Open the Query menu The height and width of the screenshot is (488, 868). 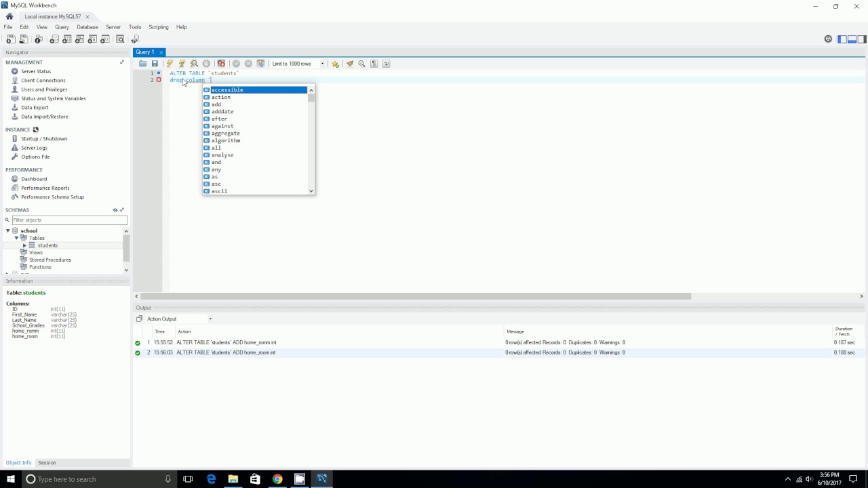(62, 27)
